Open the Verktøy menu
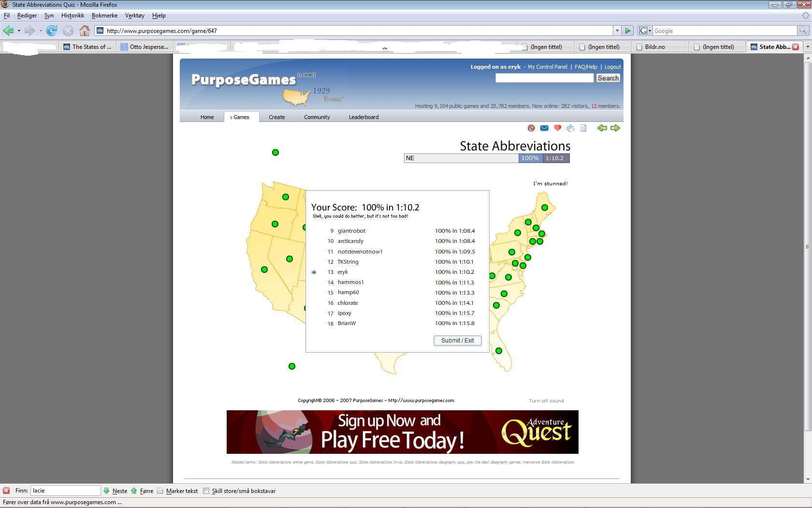 pos(135,15)
